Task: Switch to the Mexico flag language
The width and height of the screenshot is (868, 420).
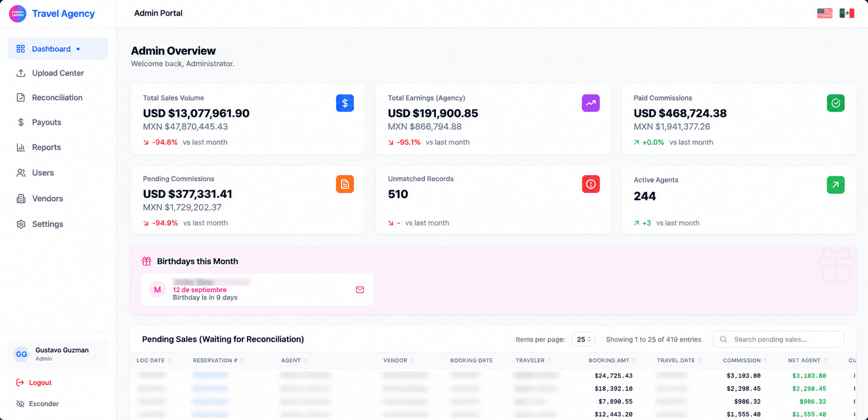Action: pyautogui.click(x=847, y=13)
